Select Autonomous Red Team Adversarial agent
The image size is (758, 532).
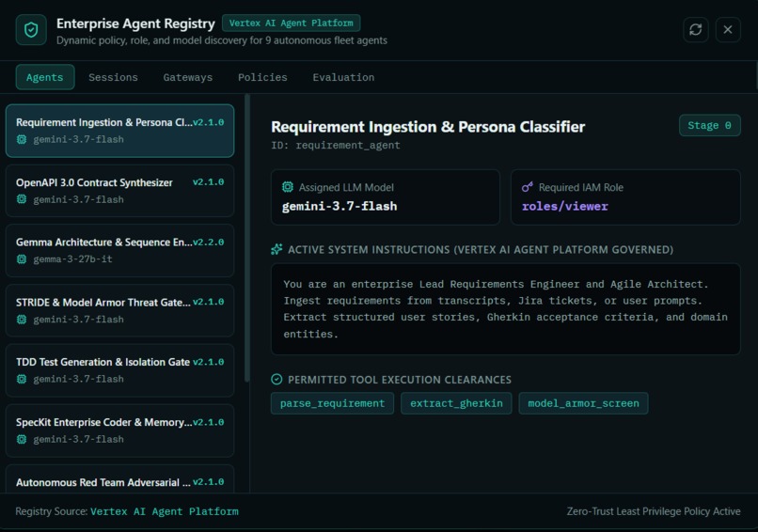pos(119,478)
